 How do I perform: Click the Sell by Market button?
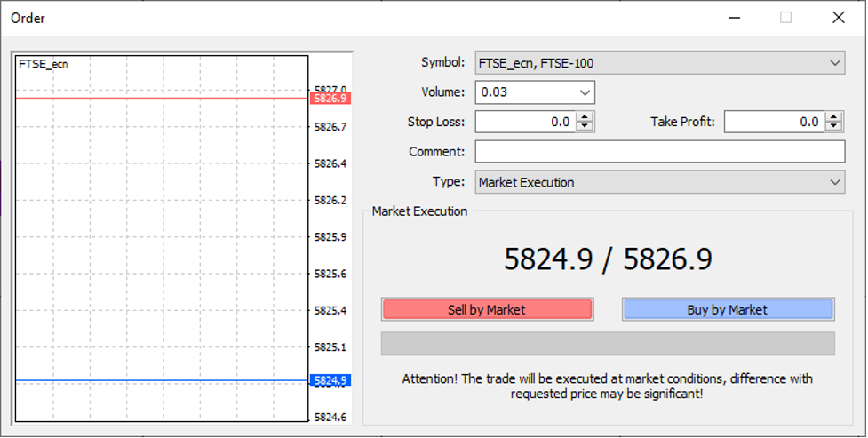click(487, 309)
